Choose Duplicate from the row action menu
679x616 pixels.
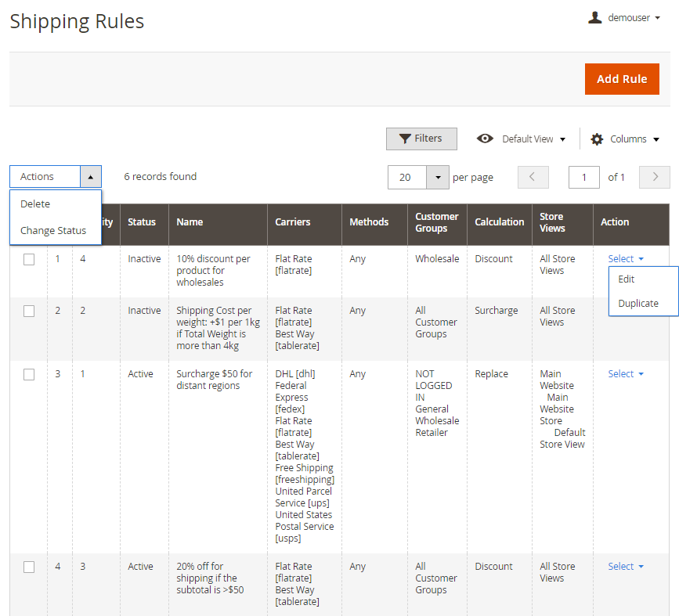638,304
